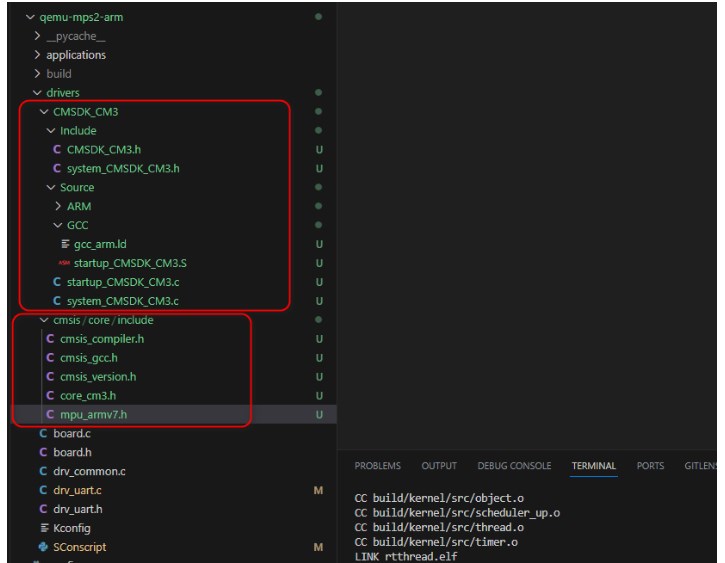The width and height of the screenshot is (725, 563).
Task: Open the CMSDK_CM3.h file
Action: click(x=104, y=150)
